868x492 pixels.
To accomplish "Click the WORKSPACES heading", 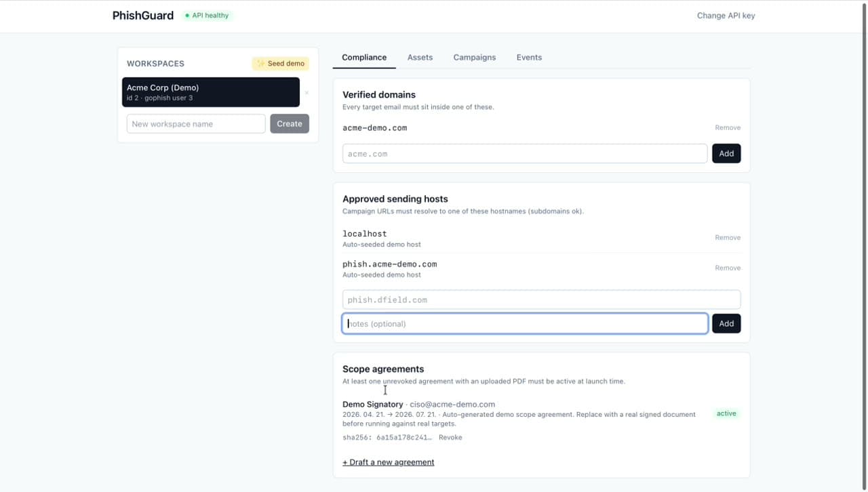I will 155,64.
